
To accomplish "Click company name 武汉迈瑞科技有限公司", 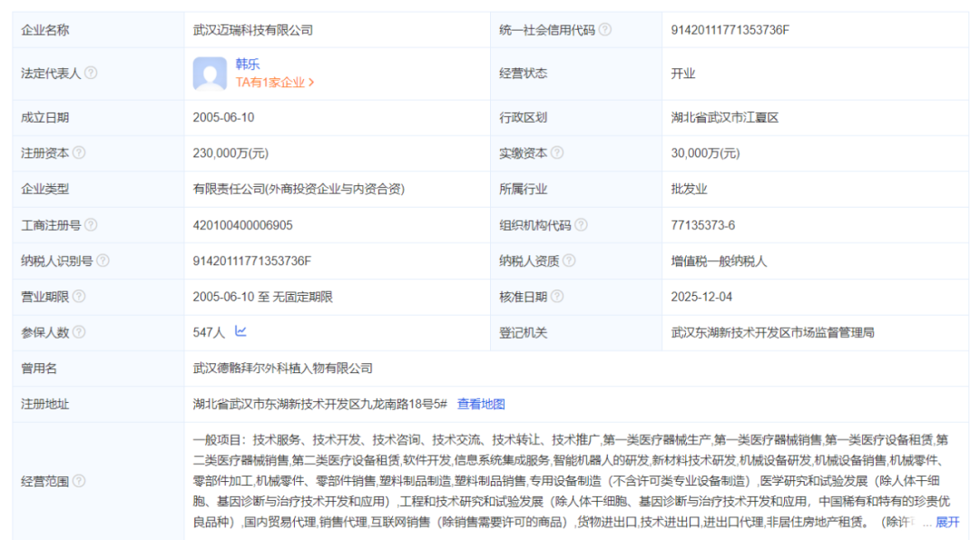I will point(253,30).
